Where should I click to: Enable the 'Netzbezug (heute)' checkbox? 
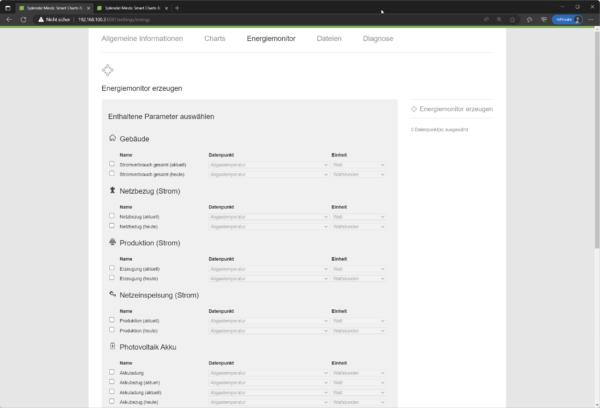click(x=112, y=226)
